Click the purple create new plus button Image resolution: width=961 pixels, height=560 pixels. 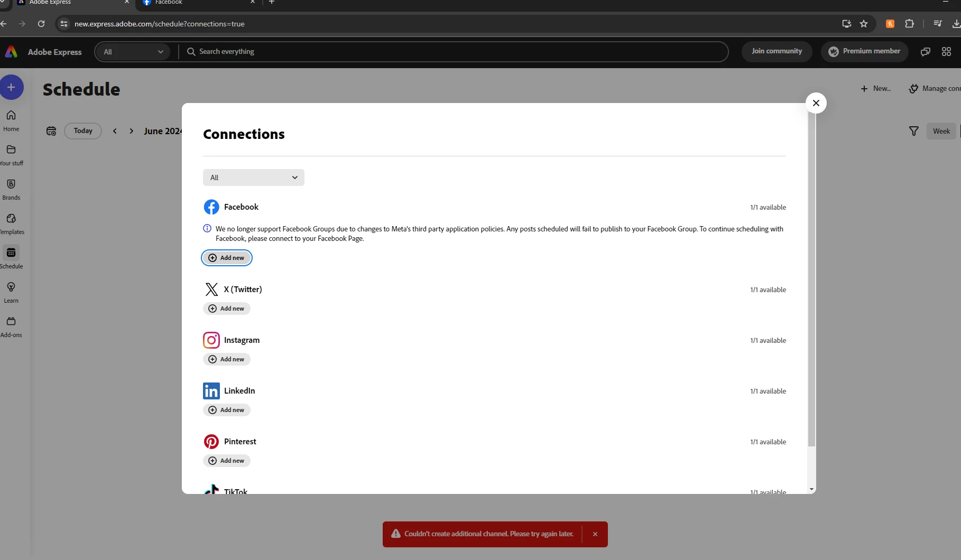(11, 87)
